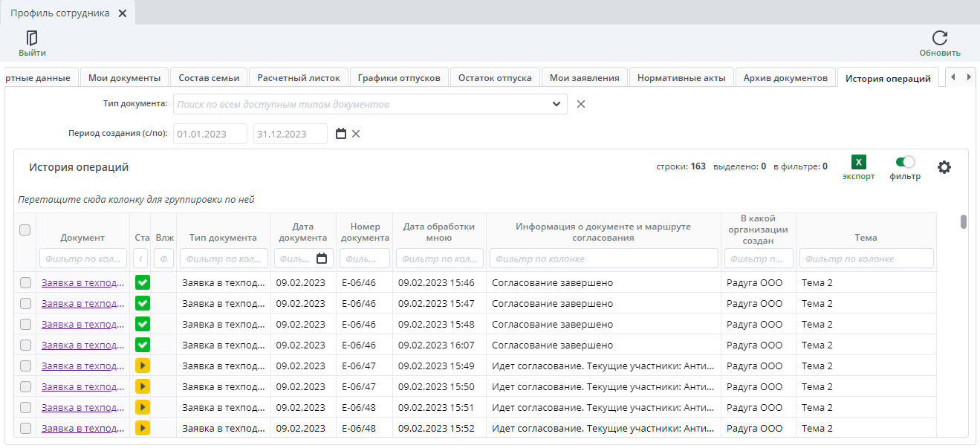Viewport: 980px width, 448px height.
Task: Focus Информация о документе filter field
Action: [604, 259]
